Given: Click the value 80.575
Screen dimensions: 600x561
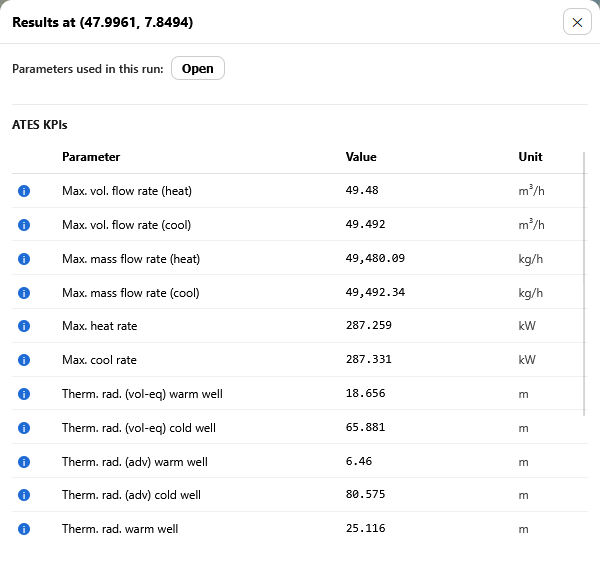Looking at the screenshot, I should (x=365, y=494).
